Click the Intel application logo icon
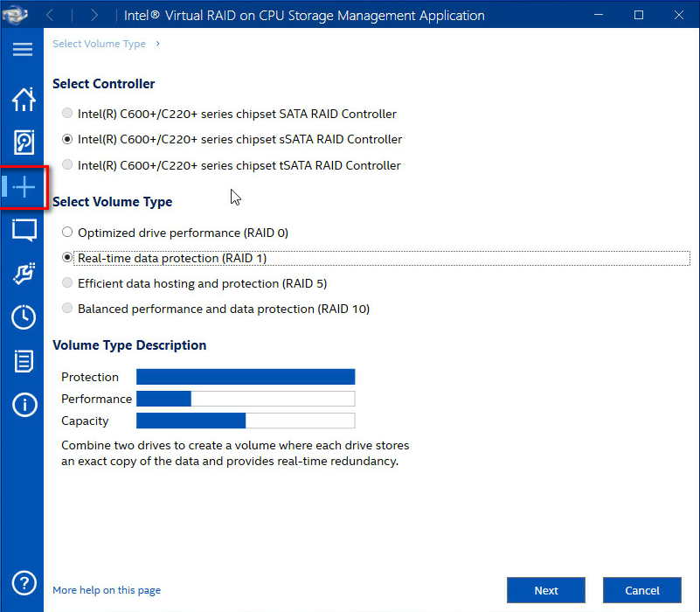This screenshot has height=612, width=700. pyautogui.click(x=15, y=15)
